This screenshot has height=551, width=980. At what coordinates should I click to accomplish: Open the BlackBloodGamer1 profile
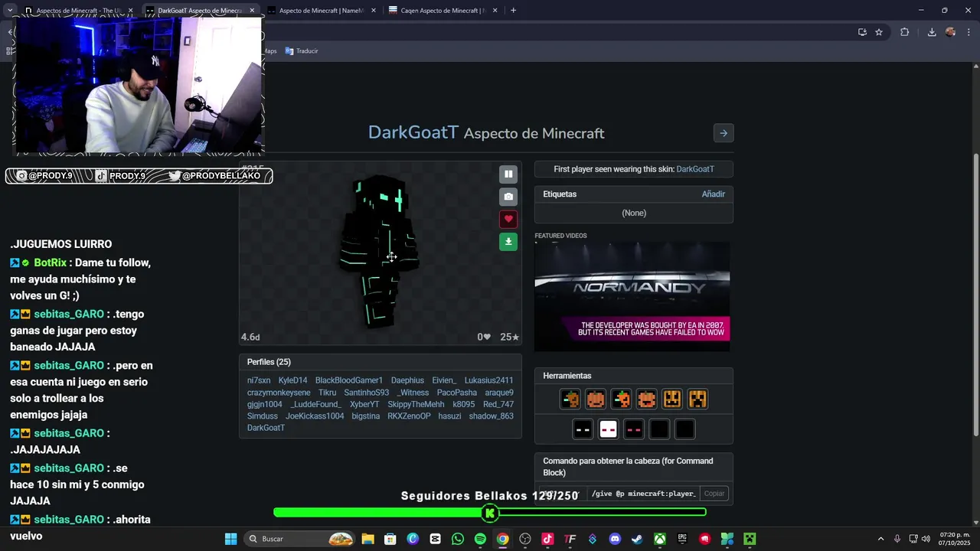pyautogui.click(x=349, y=380)
